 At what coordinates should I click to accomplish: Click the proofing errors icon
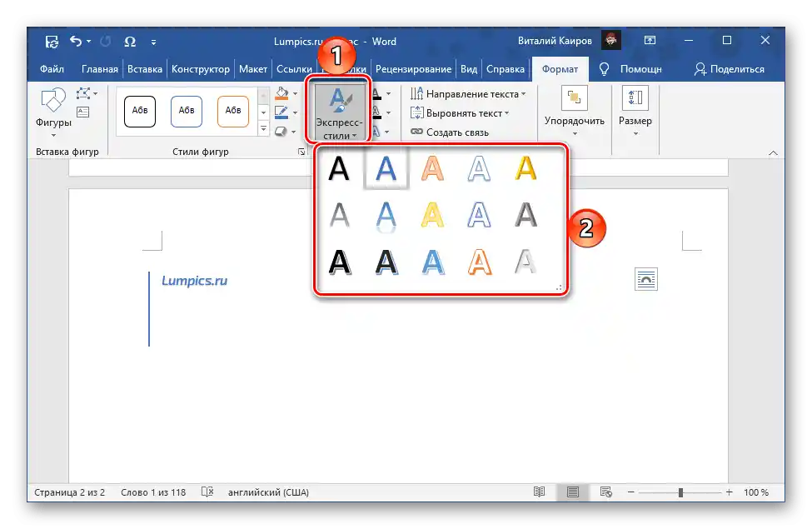(x=207, y=492)
